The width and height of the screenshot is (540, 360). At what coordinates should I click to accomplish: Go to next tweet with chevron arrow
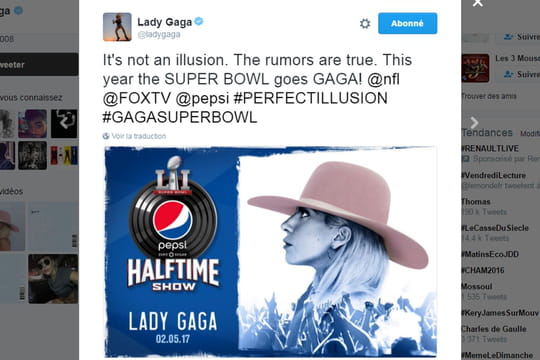(x=474, y=122)
